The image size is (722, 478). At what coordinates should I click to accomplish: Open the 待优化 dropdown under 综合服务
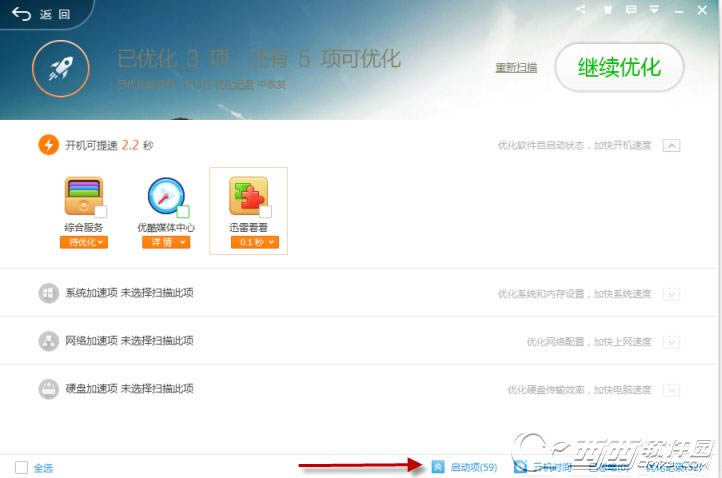click(x=84, y=242)
